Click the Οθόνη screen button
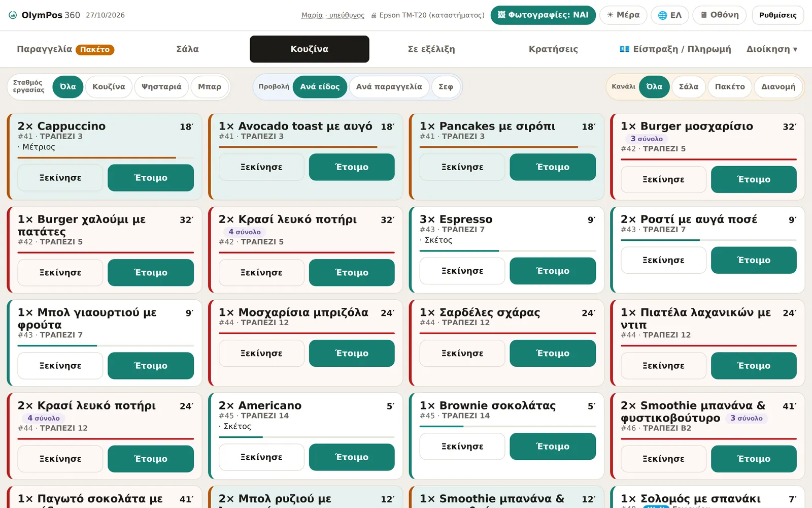 click(720, 15)
